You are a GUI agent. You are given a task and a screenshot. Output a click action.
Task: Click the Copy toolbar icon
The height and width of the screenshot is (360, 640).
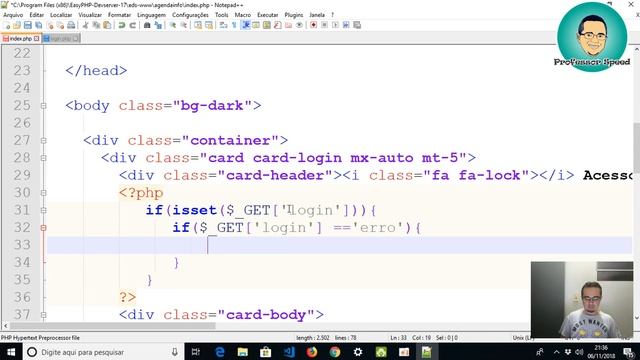click(x=96, y=25)
